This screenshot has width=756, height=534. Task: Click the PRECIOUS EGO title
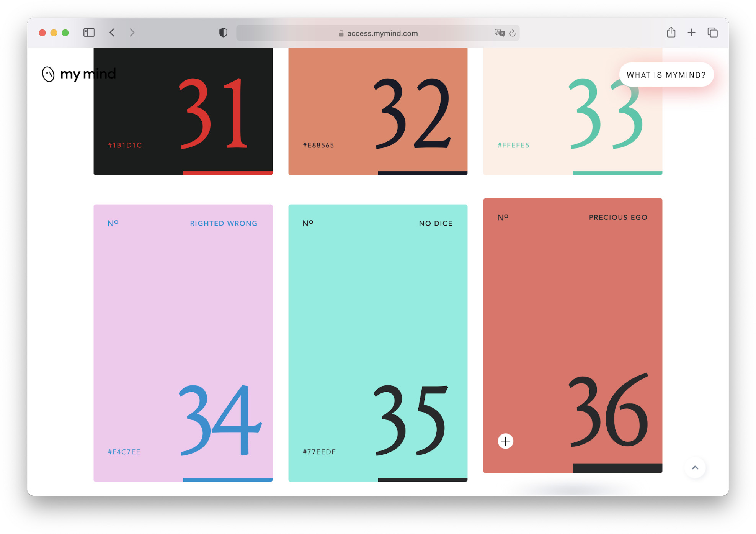[x=618, y=217]
